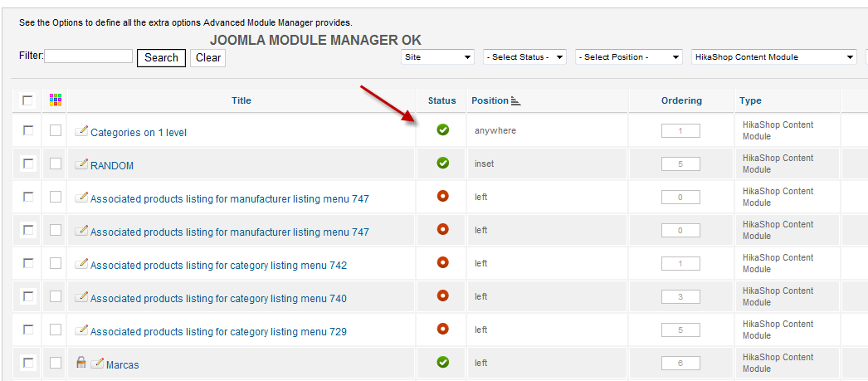The height and width of the screenshot is (381, 868).
Task: Tick the row checkbox for RANDOM module
Action: (x=28, y=164)
